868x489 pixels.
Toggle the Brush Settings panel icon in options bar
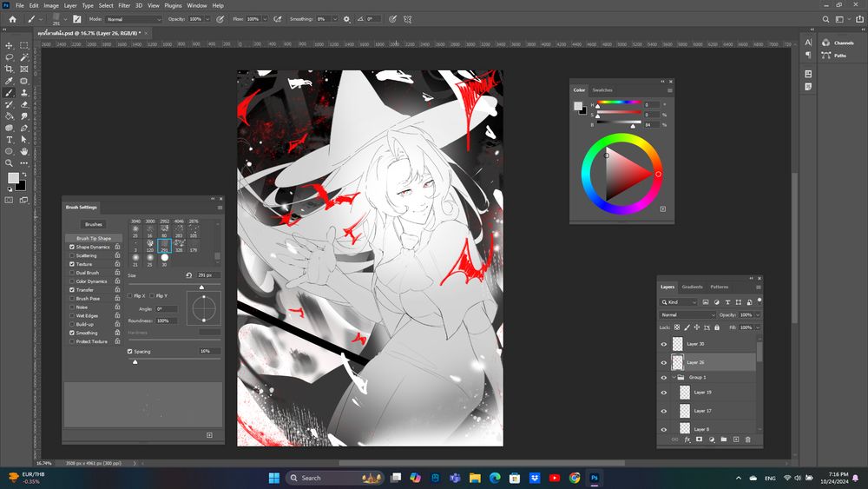77,19
